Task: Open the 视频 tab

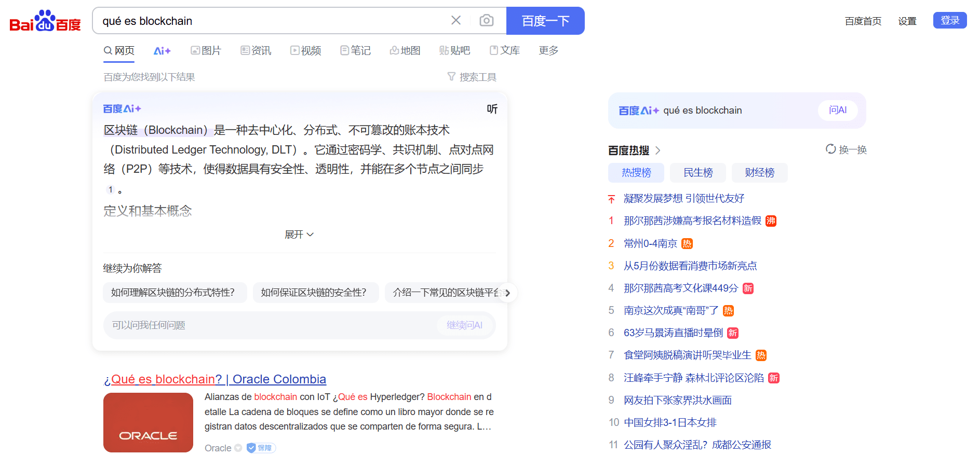Action: (x=305, y=50)
